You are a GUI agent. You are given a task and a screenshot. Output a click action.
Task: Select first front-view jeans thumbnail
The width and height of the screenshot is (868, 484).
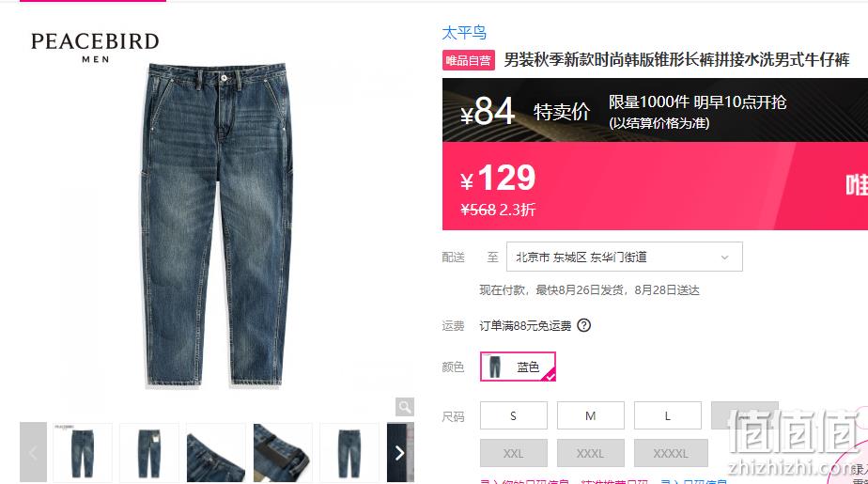tap(83, 452)
